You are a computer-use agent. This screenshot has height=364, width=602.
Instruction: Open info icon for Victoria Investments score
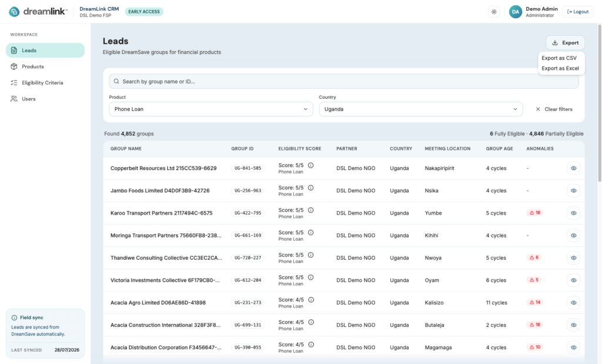(x=310, y=277)
